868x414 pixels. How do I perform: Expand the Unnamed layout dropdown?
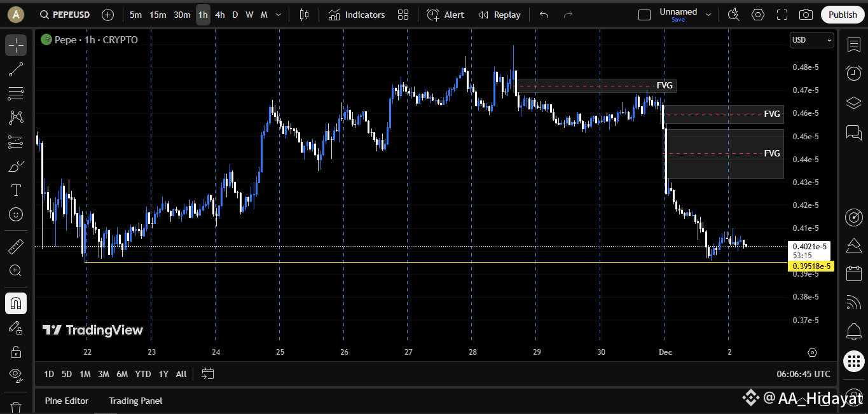tap(708, 15)
